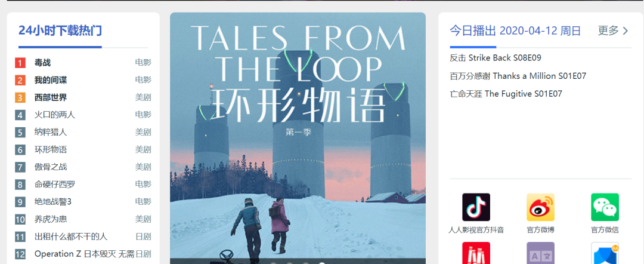This screenshot has height=264, width=644.
Task: Select the first carousel indicator dot
Action: [x=273, y=263]
